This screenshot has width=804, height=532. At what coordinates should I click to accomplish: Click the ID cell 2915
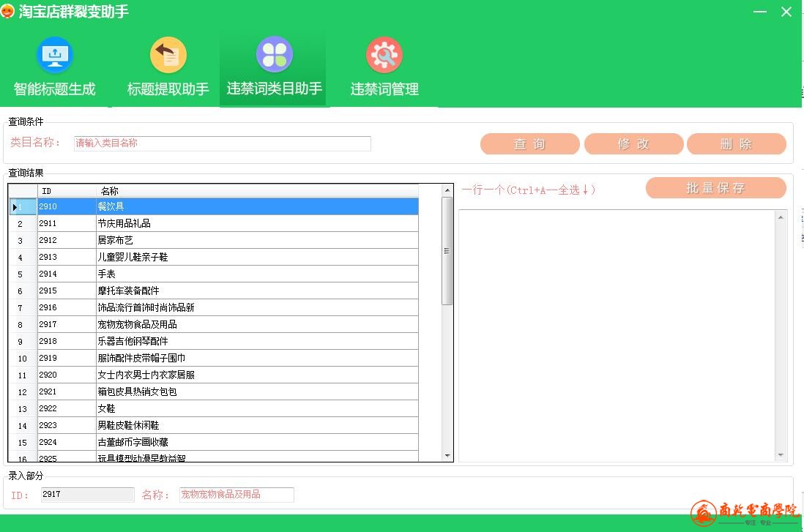[x=67, y=291]
